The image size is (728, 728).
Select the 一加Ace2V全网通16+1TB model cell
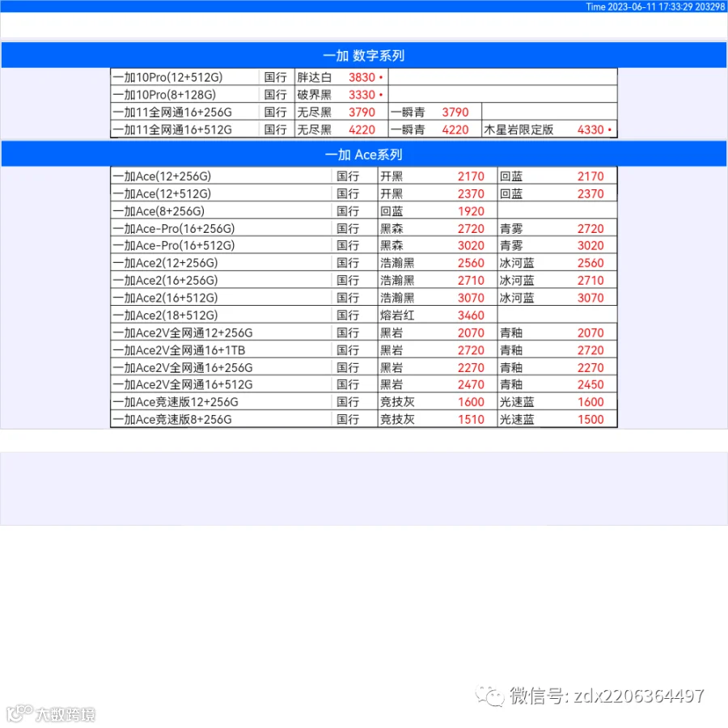(221, 350)
